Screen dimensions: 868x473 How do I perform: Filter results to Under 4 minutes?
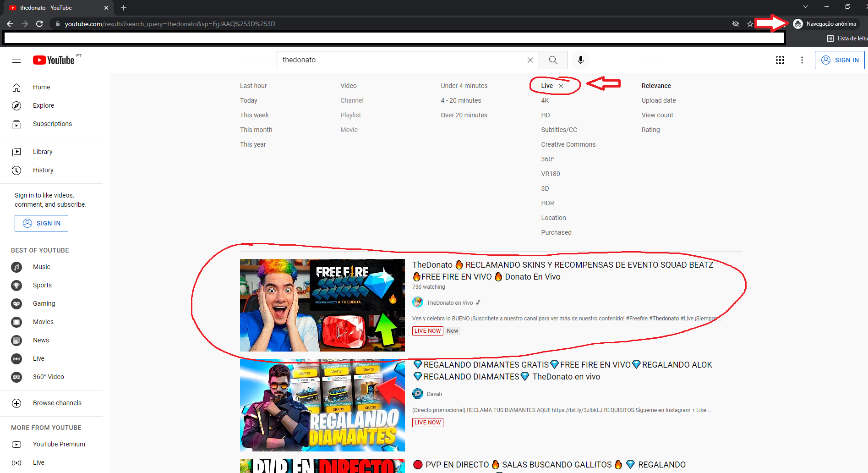coord(464,86)
